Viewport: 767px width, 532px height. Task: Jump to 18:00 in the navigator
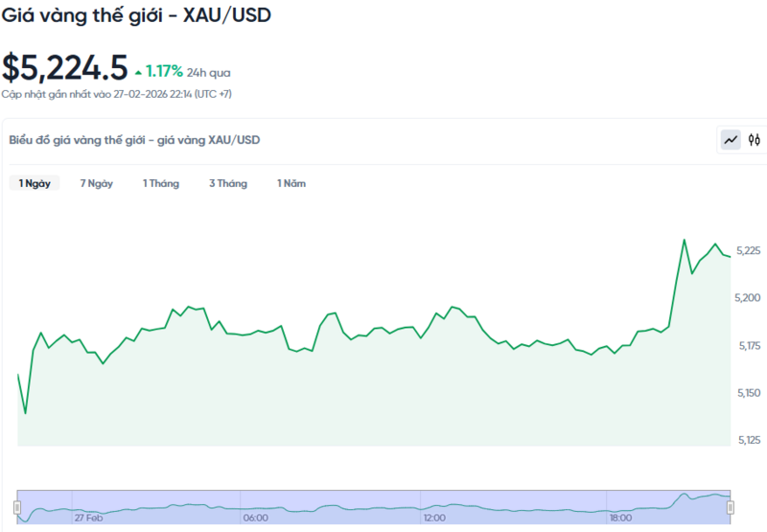pyautogui.click(x=619, y=518)
